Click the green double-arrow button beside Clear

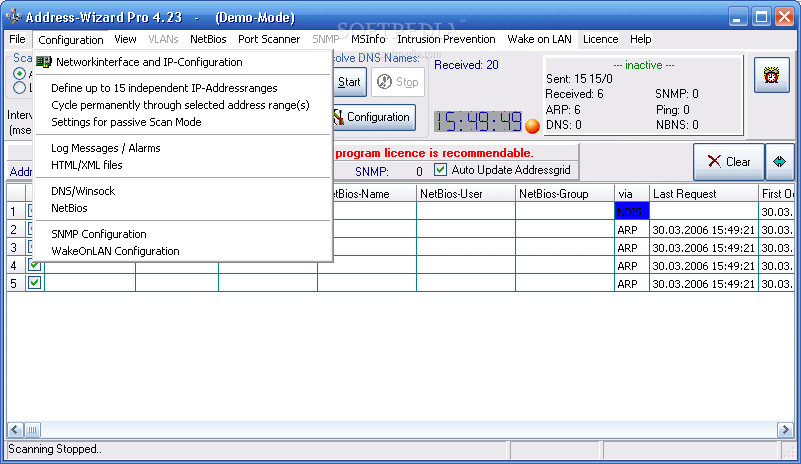tap(779, 161)
